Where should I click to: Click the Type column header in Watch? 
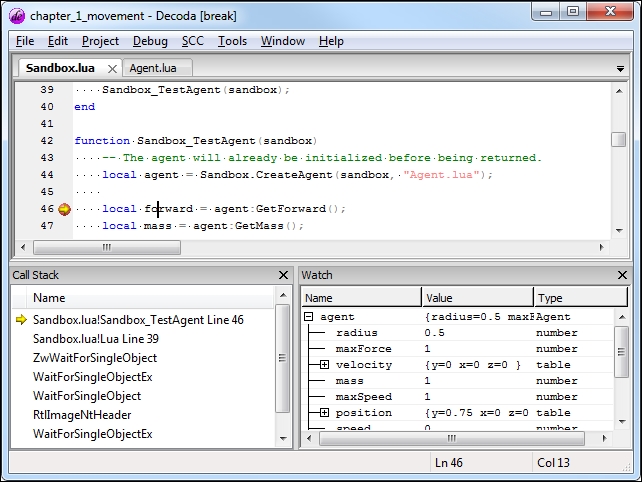581,298
